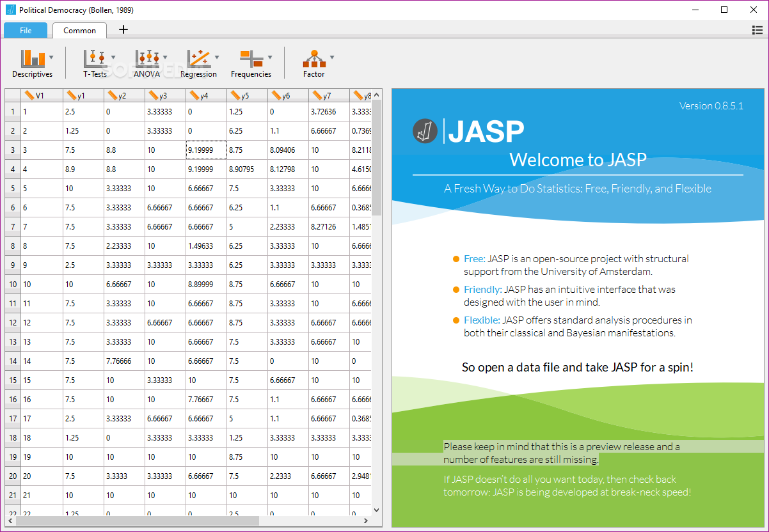Select cell 8.27126 in row 7
This screenshot has width=769, height=532.
[x=329, y=227]
